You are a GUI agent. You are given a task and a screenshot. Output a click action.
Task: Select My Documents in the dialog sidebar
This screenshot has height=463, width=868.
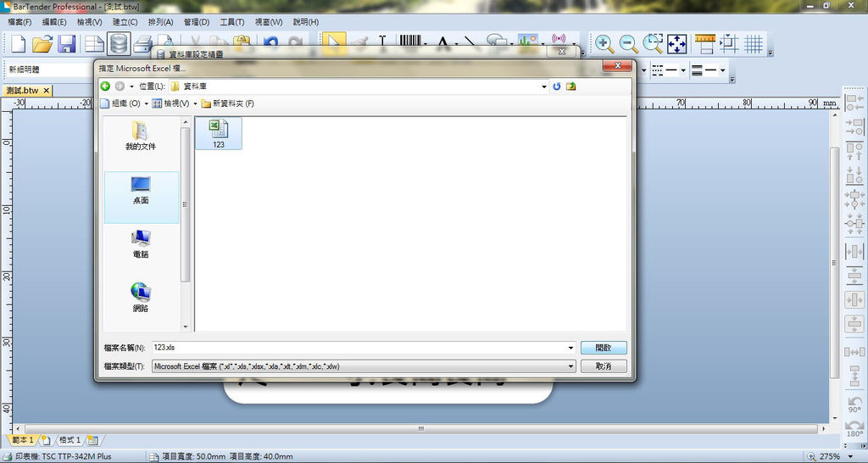pyautogui.click(x=141, y=137)
